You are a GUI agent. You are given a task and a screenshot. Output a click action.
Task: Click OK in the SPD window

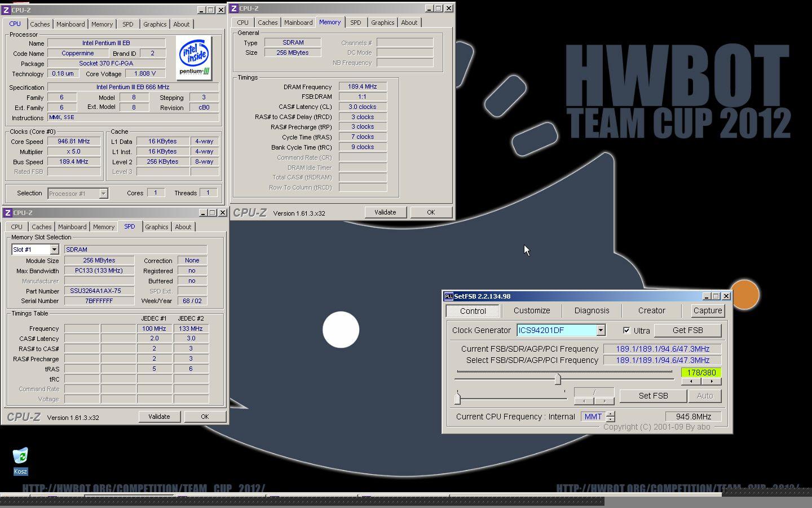tap(205, 417)
